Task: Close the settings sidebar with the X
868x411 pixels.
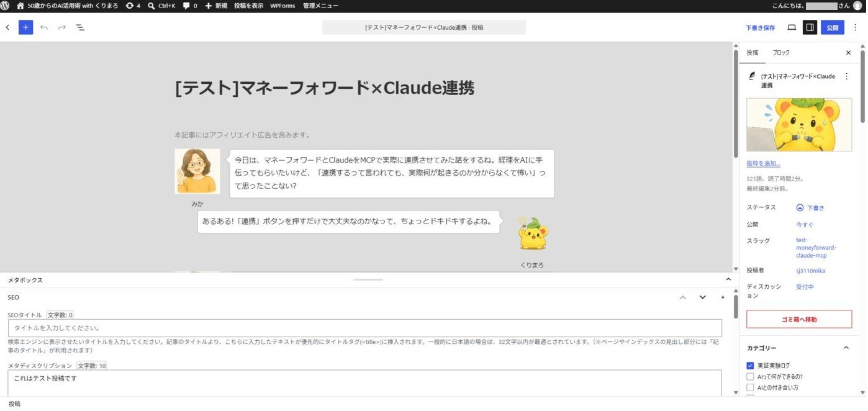Action: pos(849,53)
